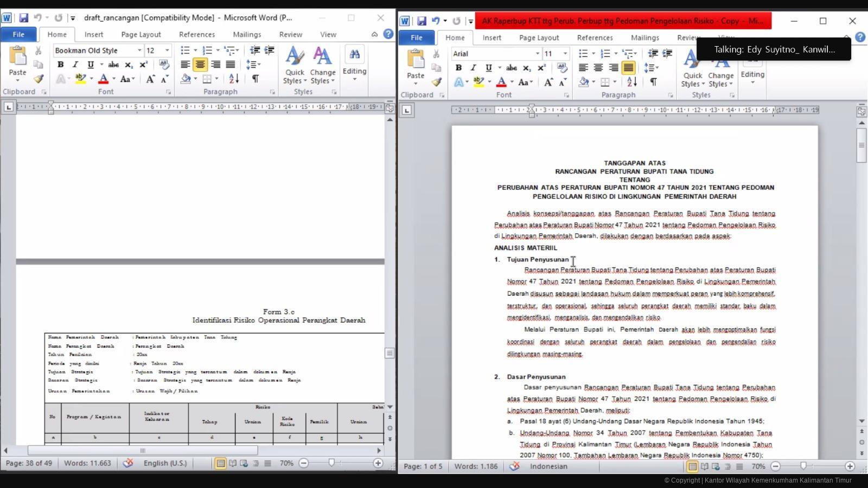Switch to References tab in left window
This screenshot has width=868, height=488.
[x=197, y=34]
